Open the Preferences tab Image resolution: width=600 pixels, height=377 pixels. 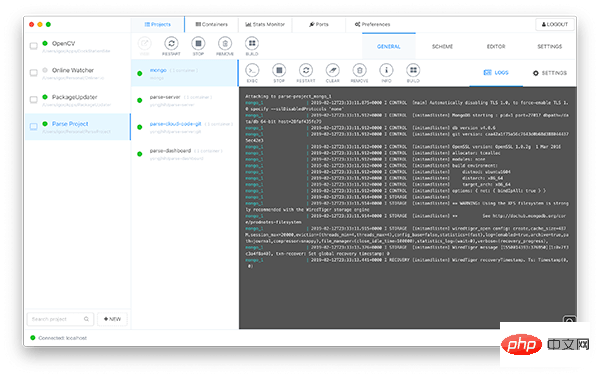(x=372, y=24)
